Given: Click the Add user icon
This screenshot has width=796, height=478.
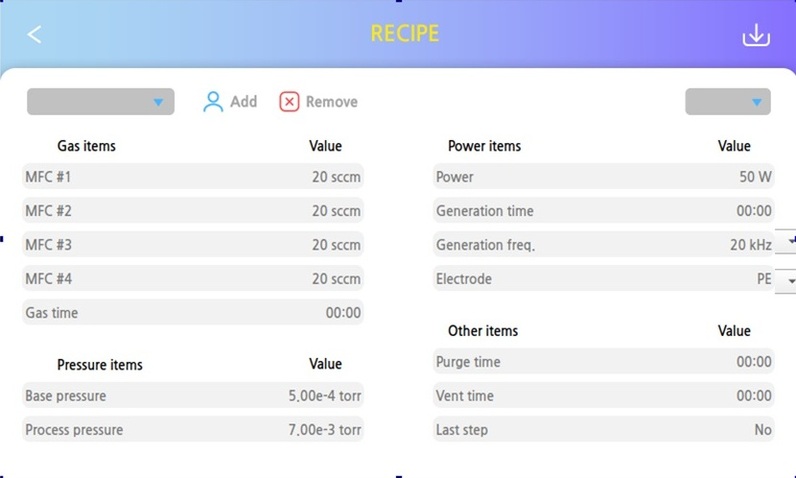Looking at the screenshot, I should [213, 101].
